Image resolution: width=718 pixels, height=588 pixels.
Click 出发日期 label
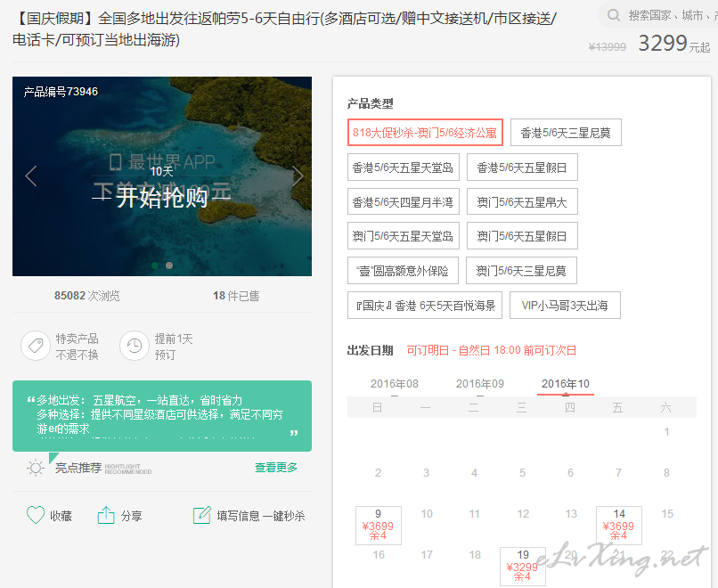pos(370,350)
